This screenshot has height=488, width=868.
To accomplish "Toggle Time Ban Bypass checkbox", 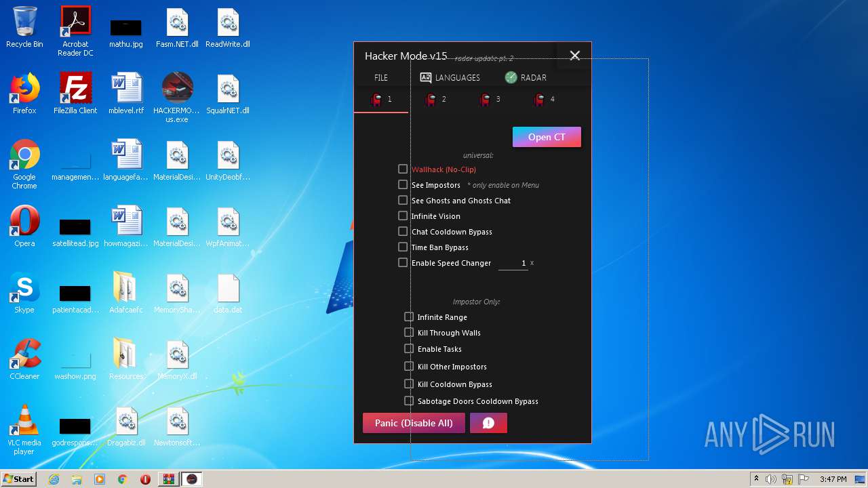I will point(403,247).
